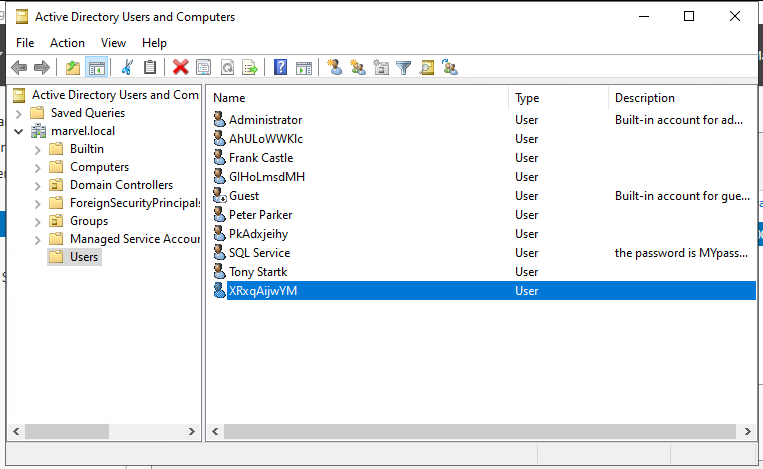The height and width of the screenshot is (469, 763).
Task: Create a new user via toolbar icon
Action: (335, 67)
